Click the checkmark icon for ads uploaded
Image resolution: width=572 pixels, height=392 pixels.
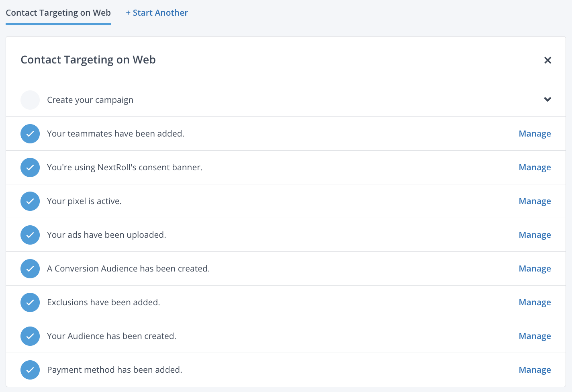[30, 235]
